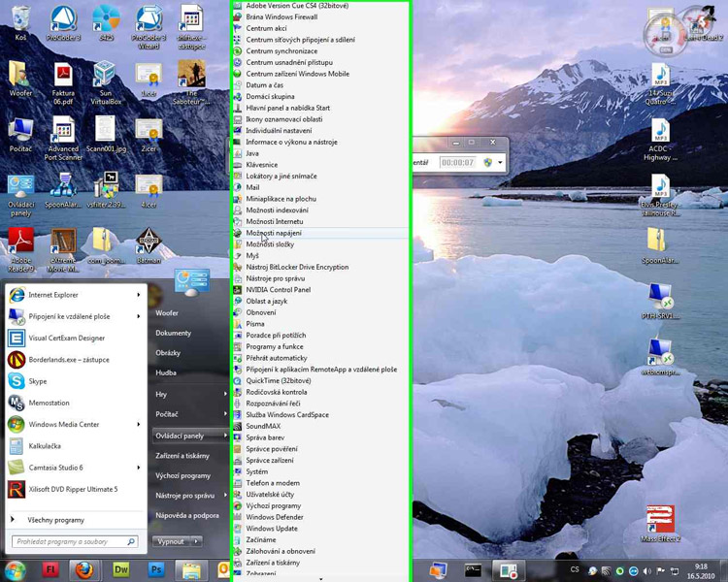Click the Flash icon in the taskbar
This screenshot has height=582, width=728.
coord(50,570)
